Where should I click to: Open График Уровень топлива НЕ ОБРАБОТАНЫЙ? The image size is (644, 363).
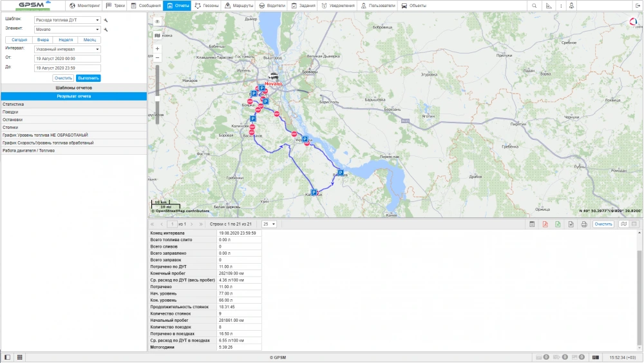tap(74, 135)
